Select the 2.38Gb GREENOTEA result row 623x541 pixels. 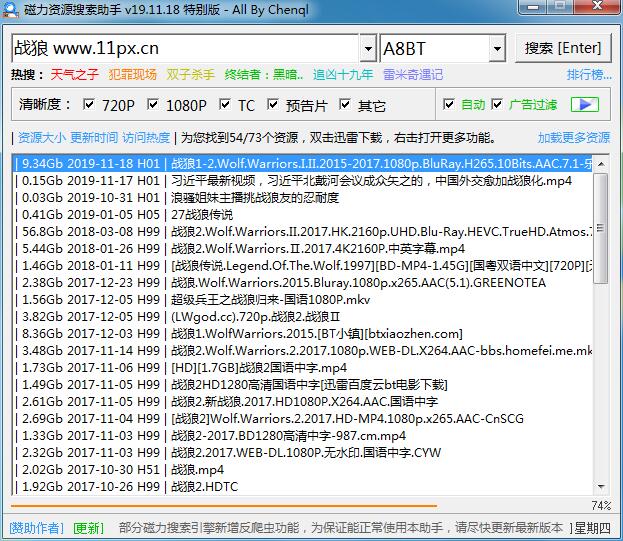coord(303,282)
